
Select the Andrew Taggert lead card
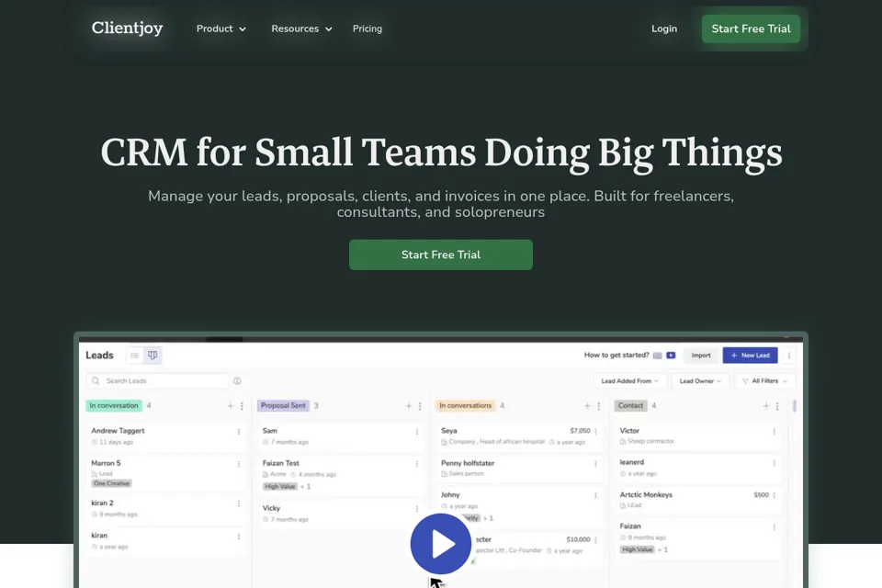coord(165,436)
